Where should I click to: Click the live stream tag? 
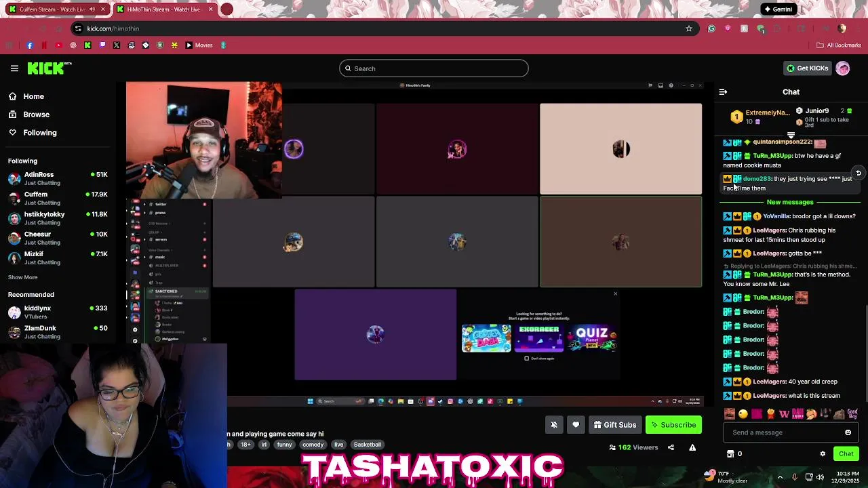(338, 445)
